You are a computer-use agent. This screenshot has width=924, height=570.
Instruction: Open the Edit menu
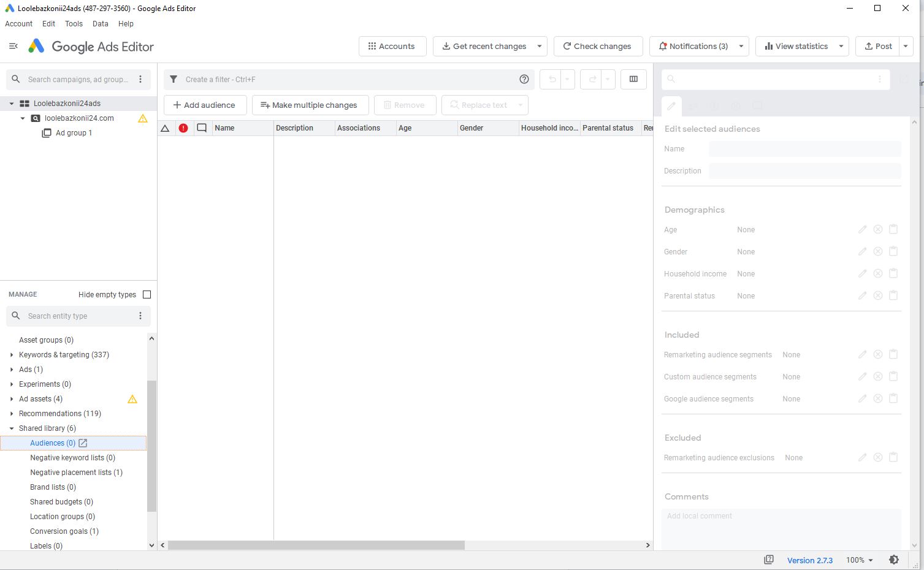coord(48,24)
